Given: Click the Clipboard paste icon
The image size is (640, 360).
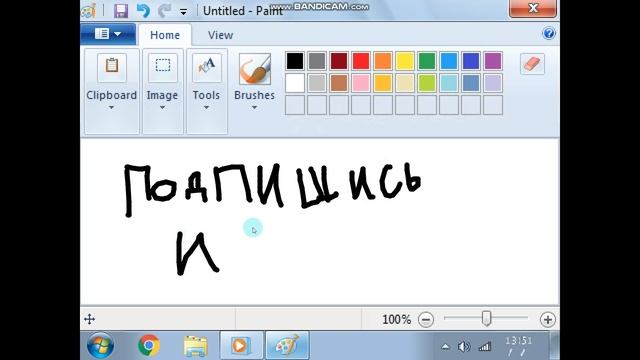Looking at the screenshot, I should coord(112,67).
